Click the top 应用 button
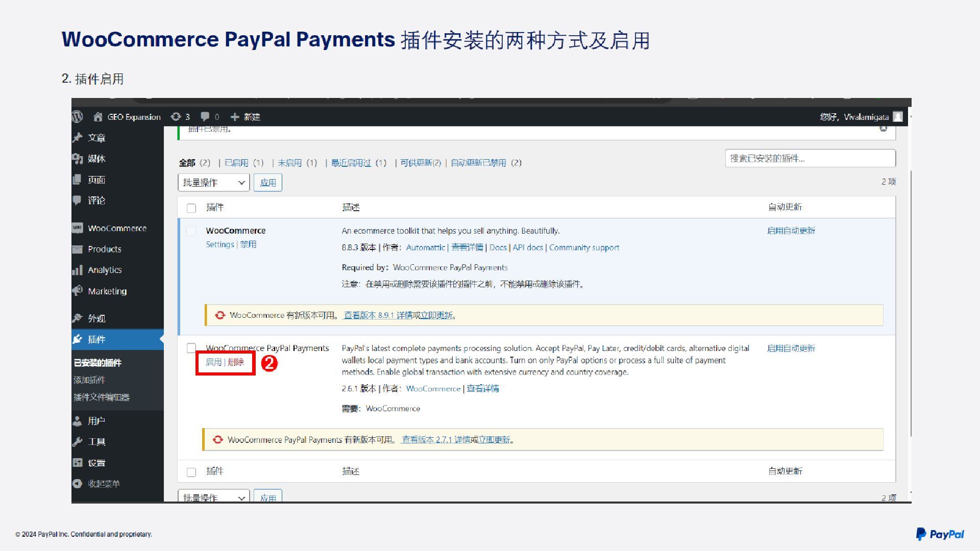The image size is (980, 551). tap(268, 183)
